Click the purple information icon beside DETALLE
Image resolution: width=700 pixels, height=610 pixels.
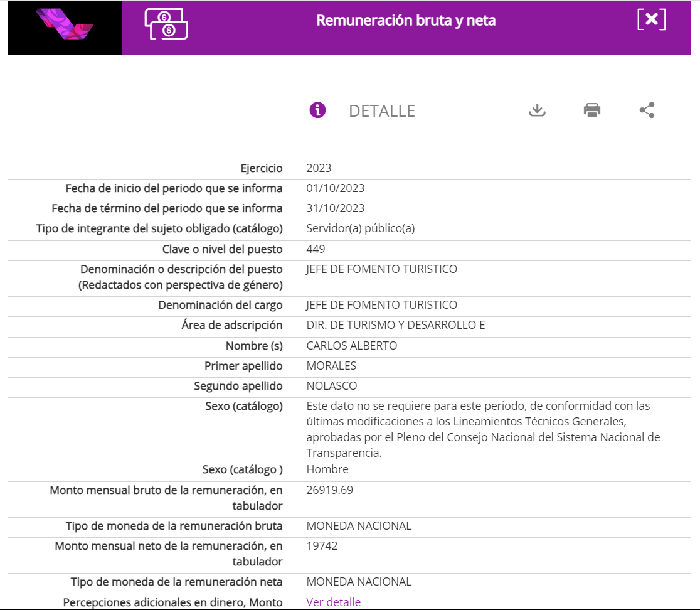coord(318,110)
